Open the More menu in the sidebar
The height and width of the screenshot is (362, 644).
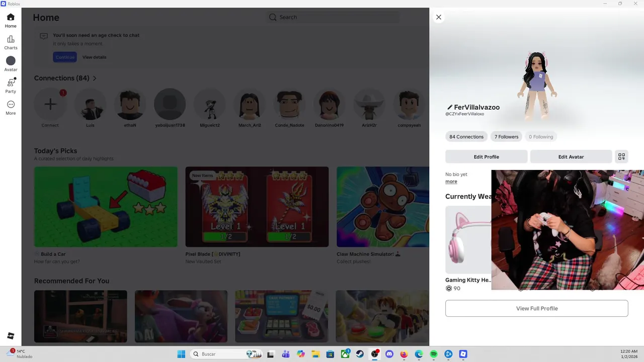point(11,108)
